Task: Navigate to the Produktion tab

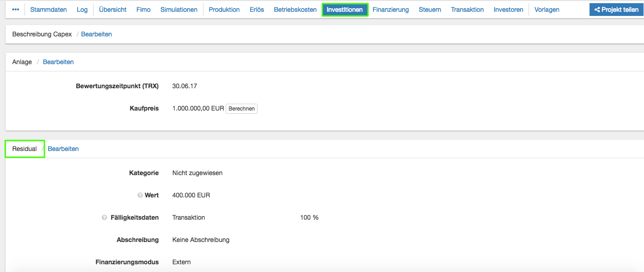Action: [x=224, y=10]
